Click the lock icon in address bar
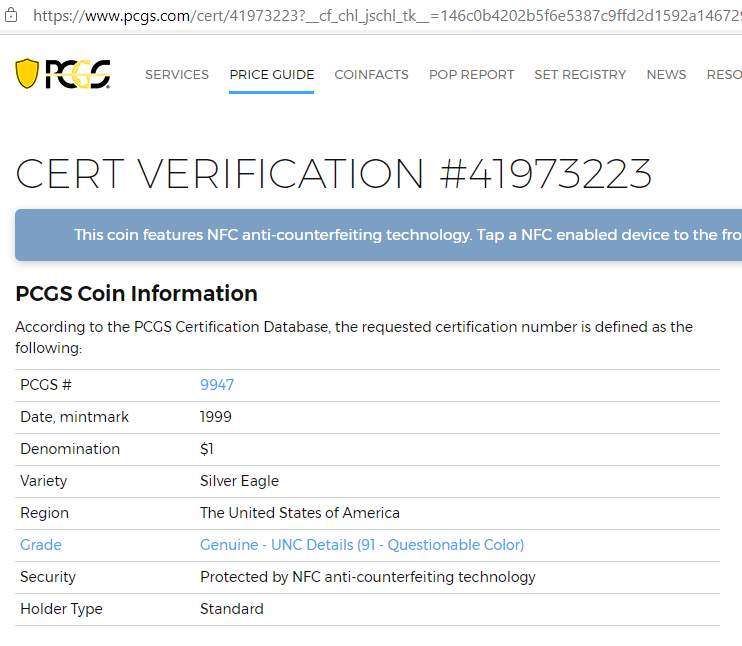The height and width of the screenshot is (646, 742). coord(11,16)
